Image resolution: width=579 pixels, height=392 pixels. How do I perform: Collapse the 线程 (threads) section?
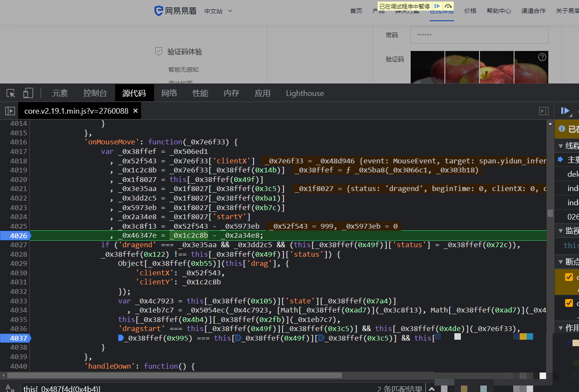561,146
